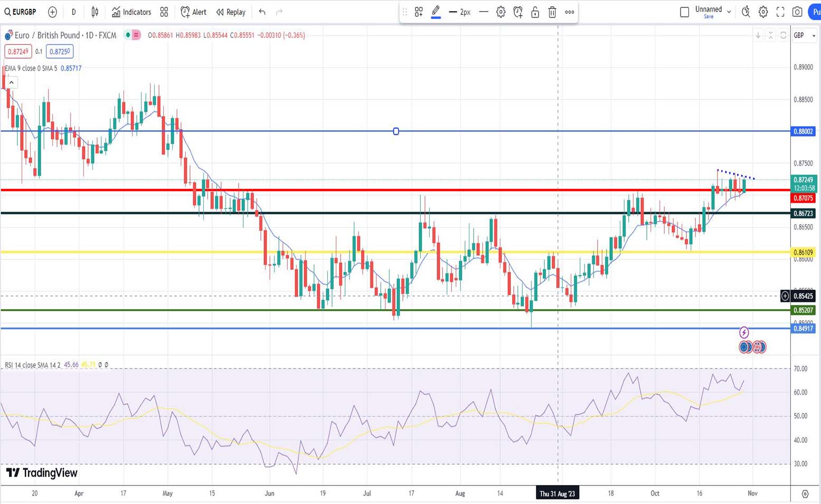Open the GBP currency dropdown

pos(804,35)
